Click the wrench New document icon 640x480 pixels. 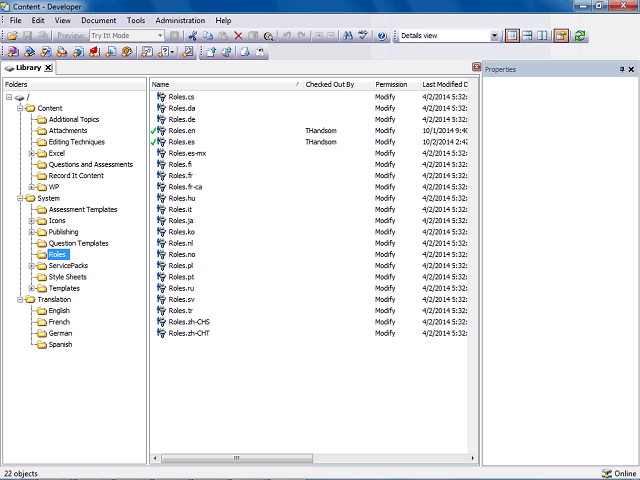coord(188,52)
